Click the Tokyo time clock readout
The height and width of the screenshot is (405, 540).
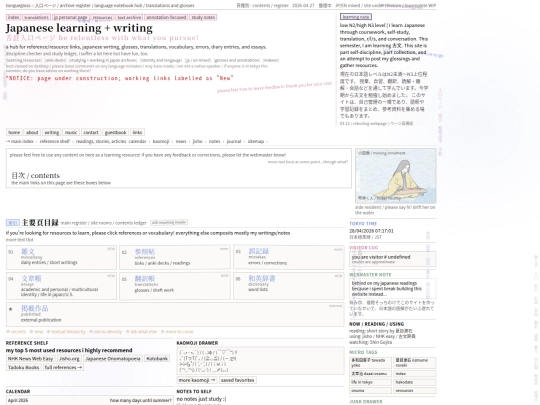[371, 231]
